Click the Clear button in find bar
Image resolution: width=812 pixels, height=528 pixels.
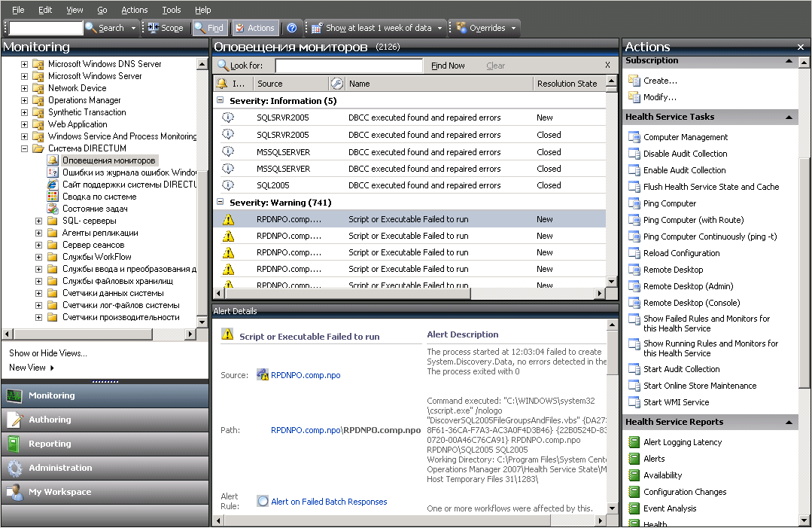(496, 66)
